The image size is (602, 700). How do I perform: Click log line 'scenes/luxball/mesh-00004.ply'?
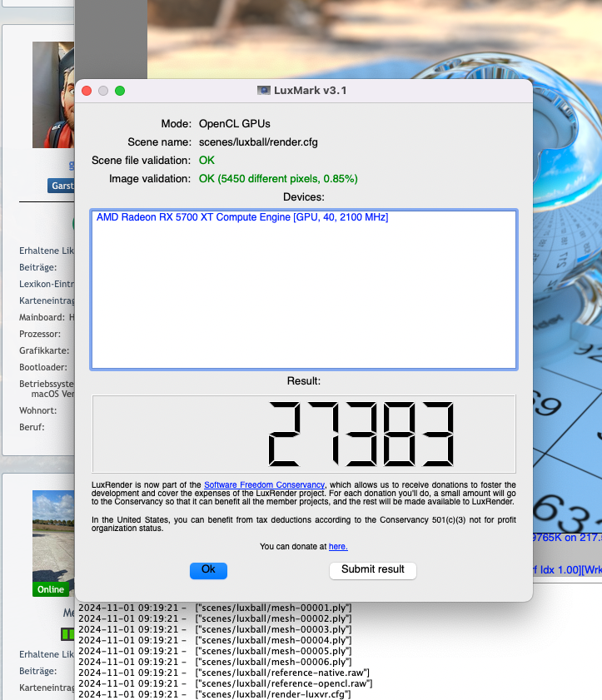point(215,640)
